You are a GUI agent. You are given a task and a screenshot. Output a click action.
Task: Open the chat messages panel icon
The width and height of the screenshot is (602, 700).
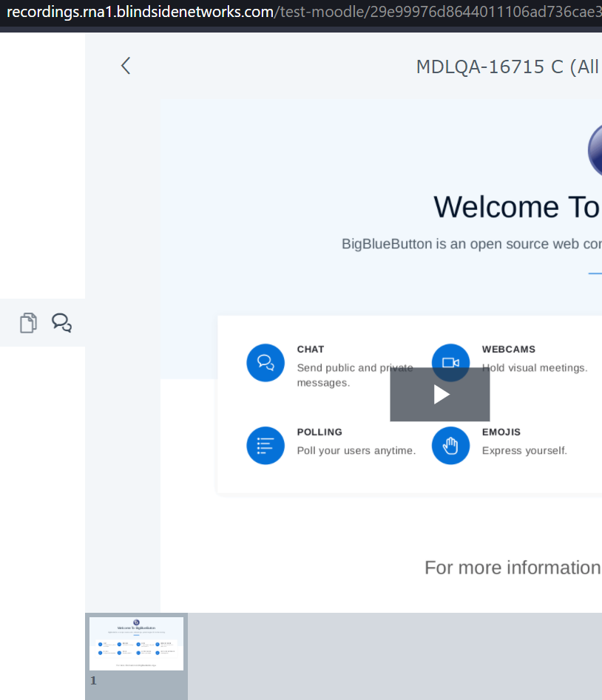coord(61,323)
